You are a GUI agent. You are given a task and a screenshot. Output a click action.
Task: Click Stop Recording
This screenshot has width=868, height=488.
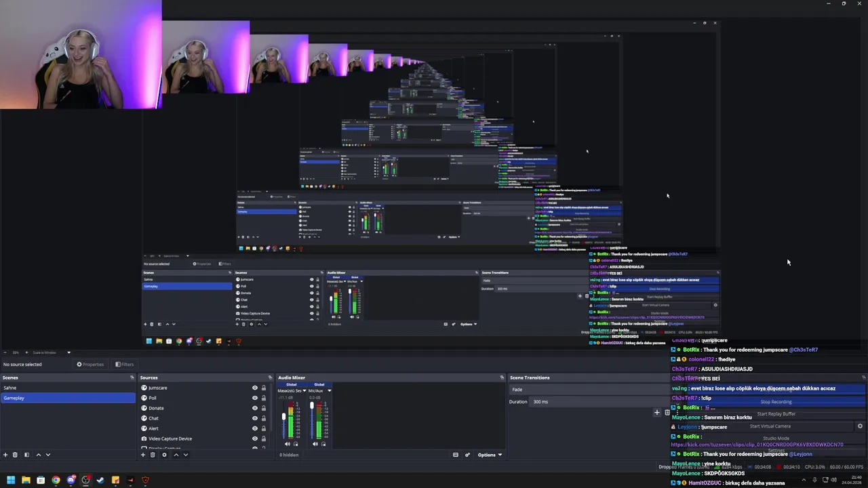pyautogui.click(x=776, y=401)
